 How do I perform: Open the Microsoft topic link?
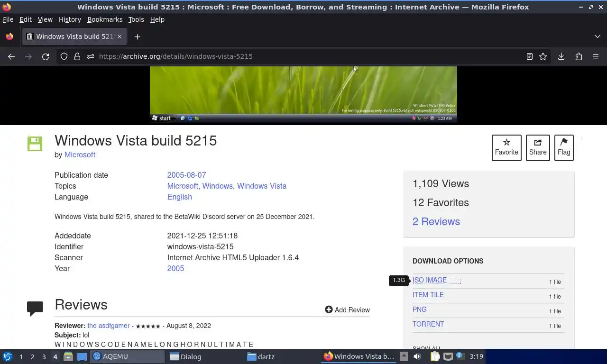[183, 186]
